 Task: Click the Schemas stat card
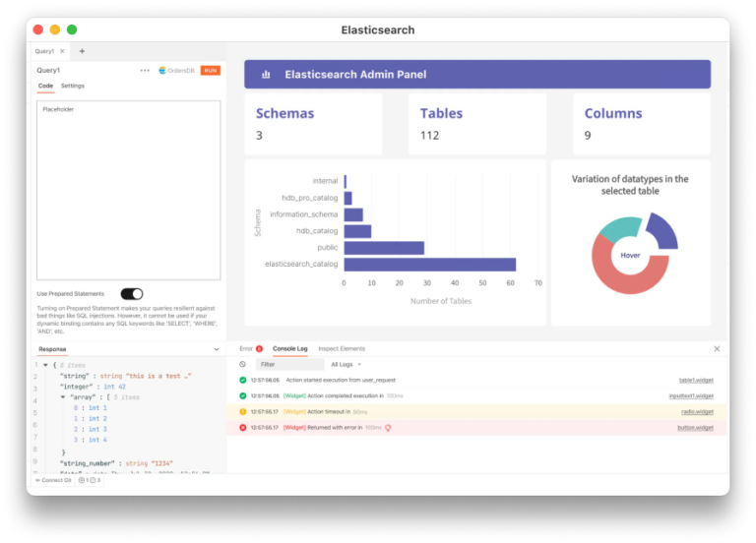[x=313, y=124]
